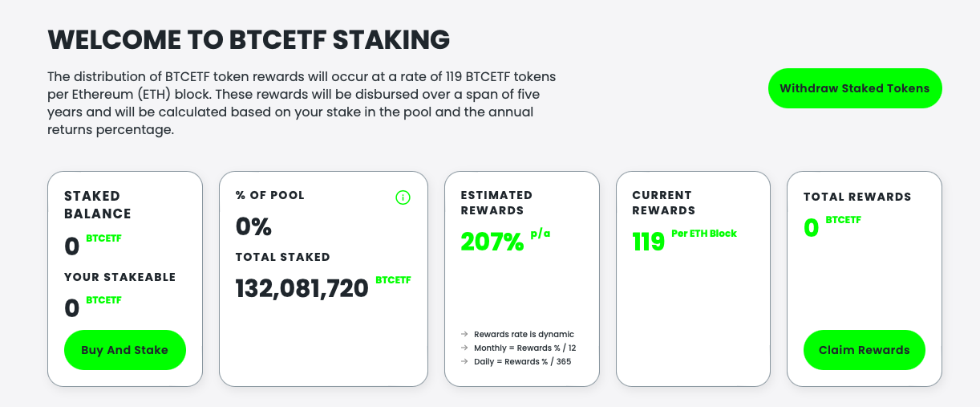
Task: Click the Current Rewards card heading
Action: coord(664,202)
